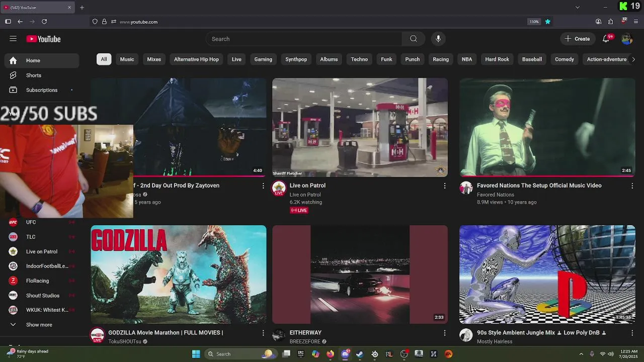Open the list all tabs dropdown

pyautogui.click(x=578, y=8)
